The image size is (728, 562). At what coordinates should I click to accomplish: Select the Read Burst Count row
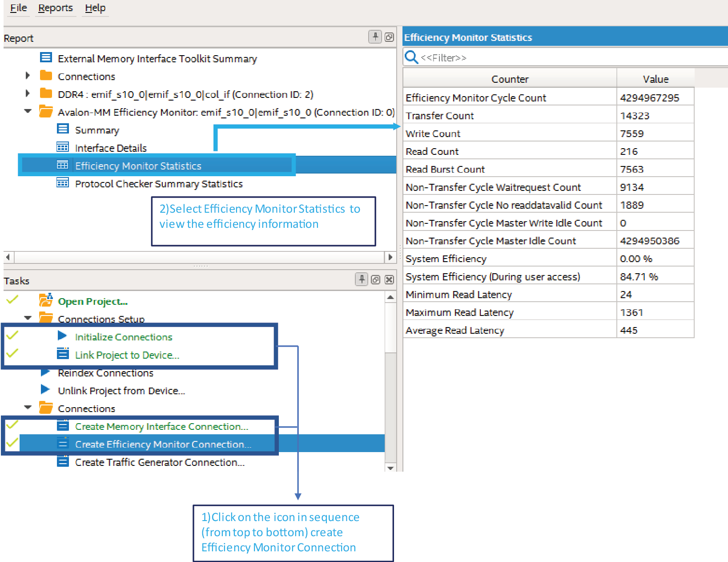click(x=548, y=169)
